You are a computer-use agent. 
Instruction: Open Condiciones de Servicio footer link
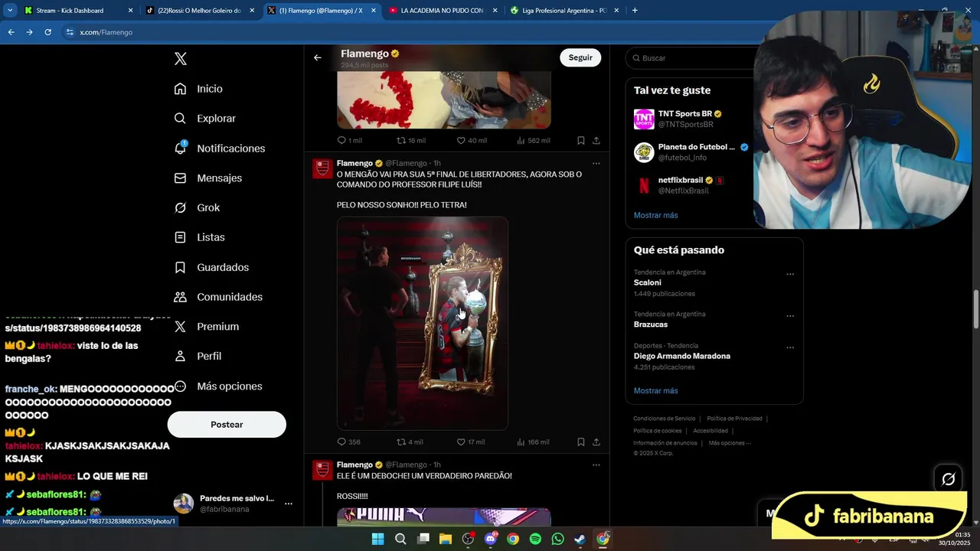(x=664, y=419)
